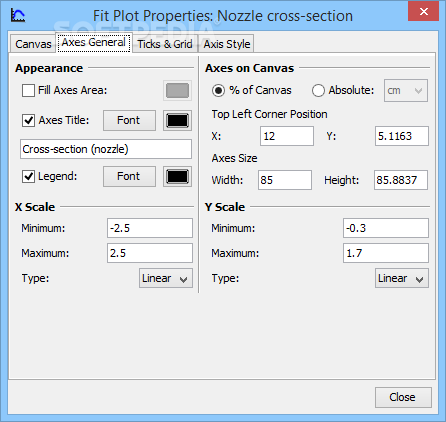The width and height of the screenshot is (446, 422).
Task: Click the Close button at the bottom
Action: coord(403,397)
